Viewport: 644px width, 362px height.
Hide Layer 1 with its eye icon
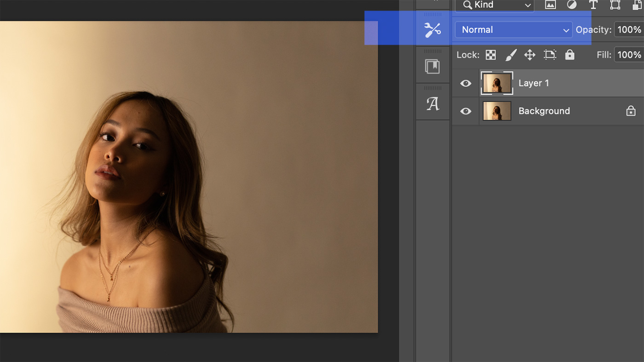(x=466, y=83)
